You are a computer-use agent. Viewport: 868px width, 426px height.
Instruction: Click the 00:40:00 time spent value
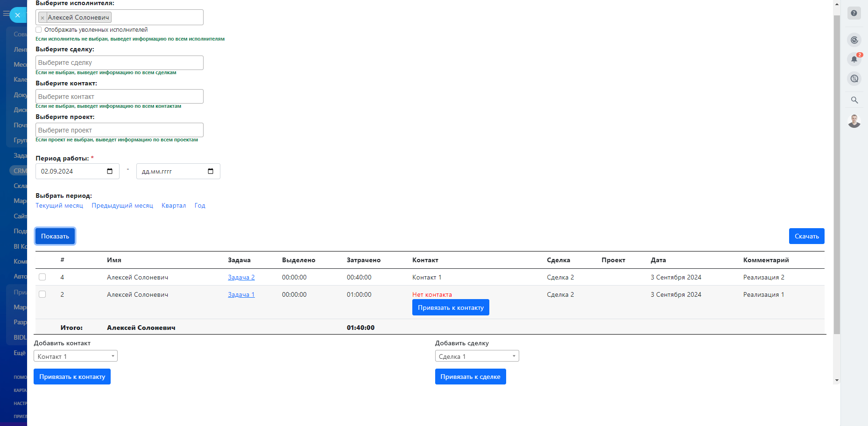359,277
